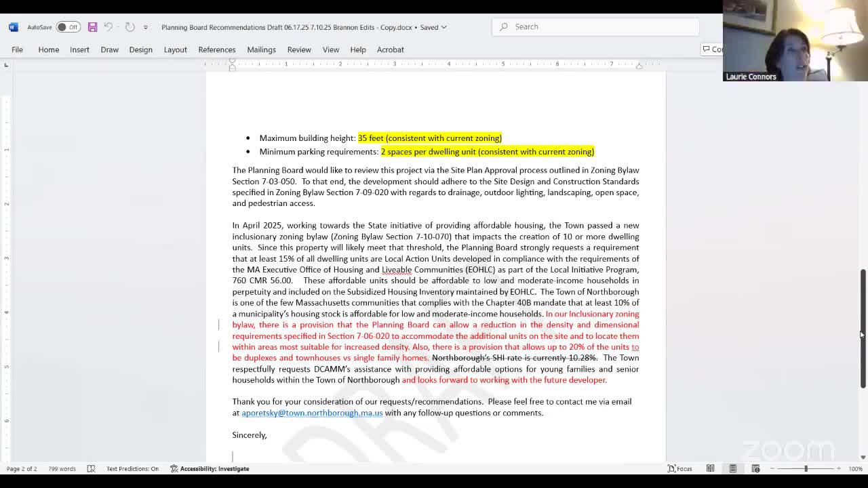Select the Web Layout view icon

[755, 468]
